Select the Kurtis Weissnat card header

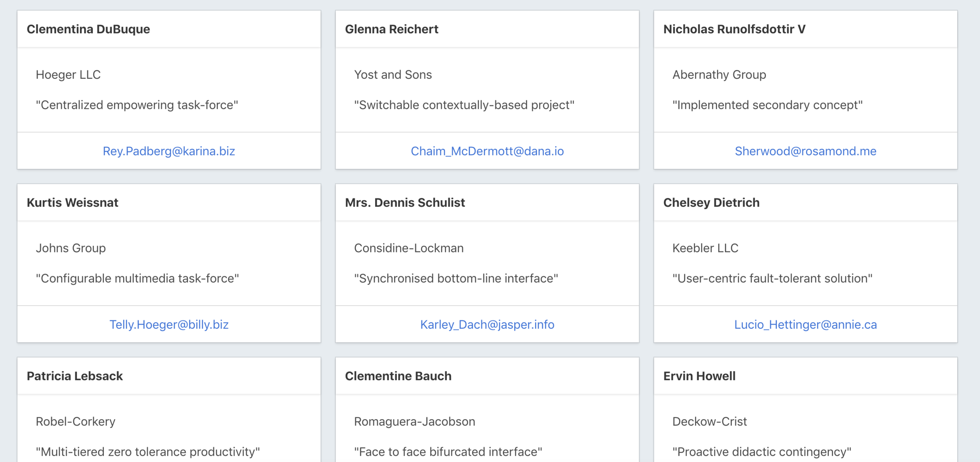pos(169,203)
